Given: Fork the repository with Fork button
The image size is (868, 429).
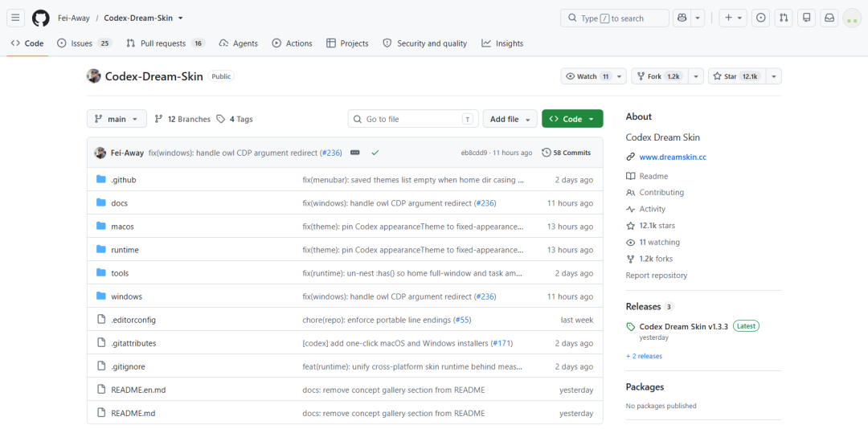Looking at the screenshot, I should [661, 76].
